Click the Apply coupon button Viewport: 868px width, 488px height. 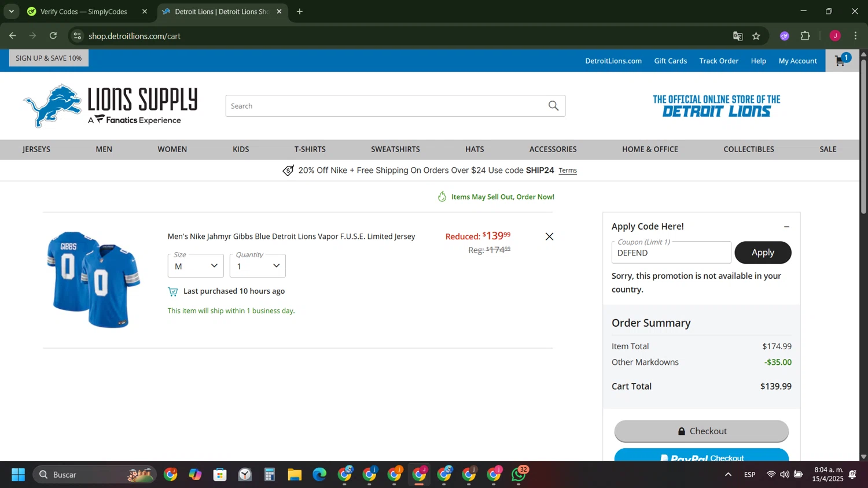(x=763, y=253)
